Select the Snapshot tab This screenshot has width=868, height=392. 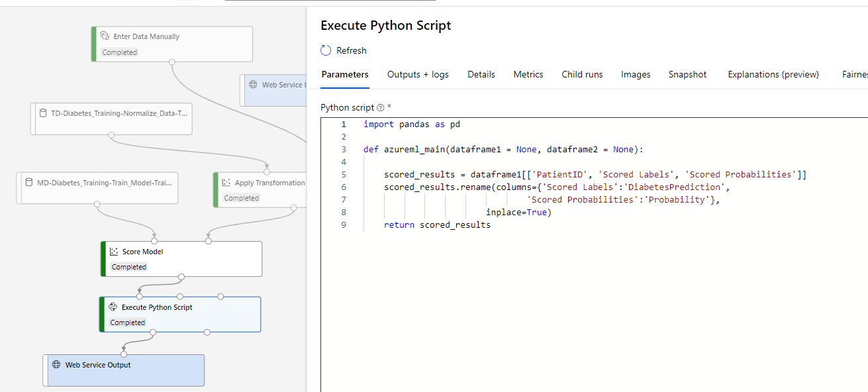click(687, 75)
